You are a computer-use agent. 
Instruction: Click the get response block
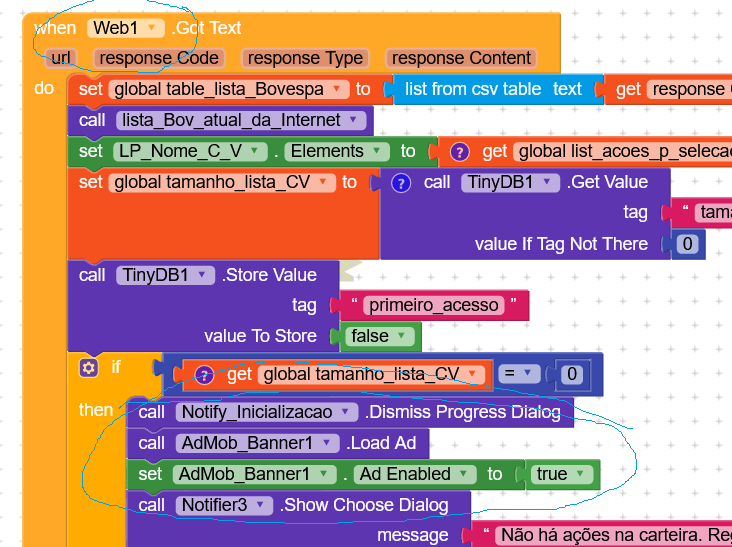668,89
